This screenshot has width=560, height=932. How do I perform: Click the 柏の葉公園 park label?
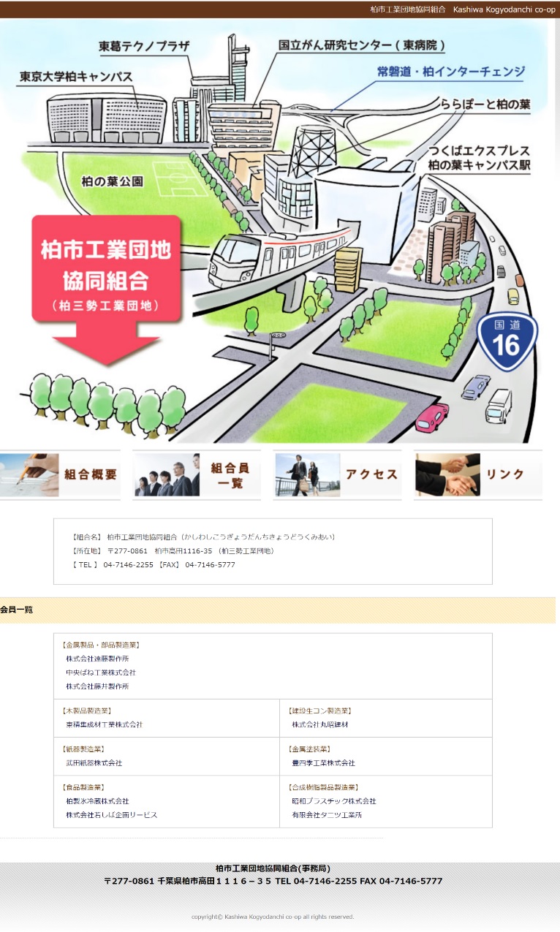point(112,181)
